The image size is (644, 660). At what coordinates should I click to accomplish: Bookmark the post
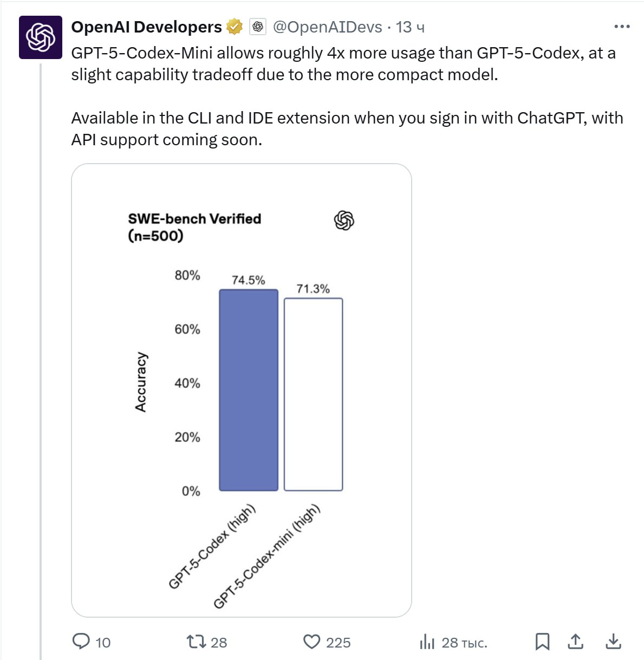543,642
